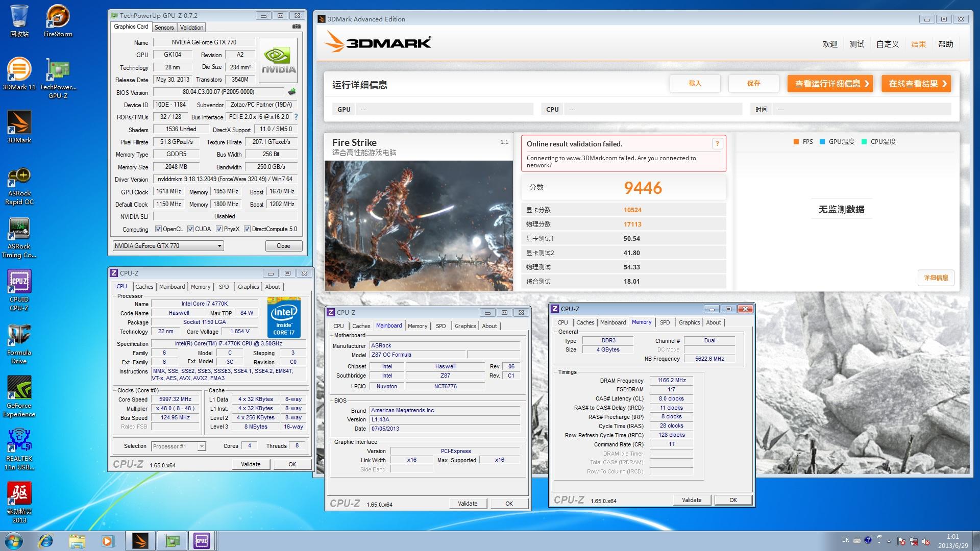The image size is (980, 551).
Task: Click 查看运行详细信息 button
Action: click(830, 84)
